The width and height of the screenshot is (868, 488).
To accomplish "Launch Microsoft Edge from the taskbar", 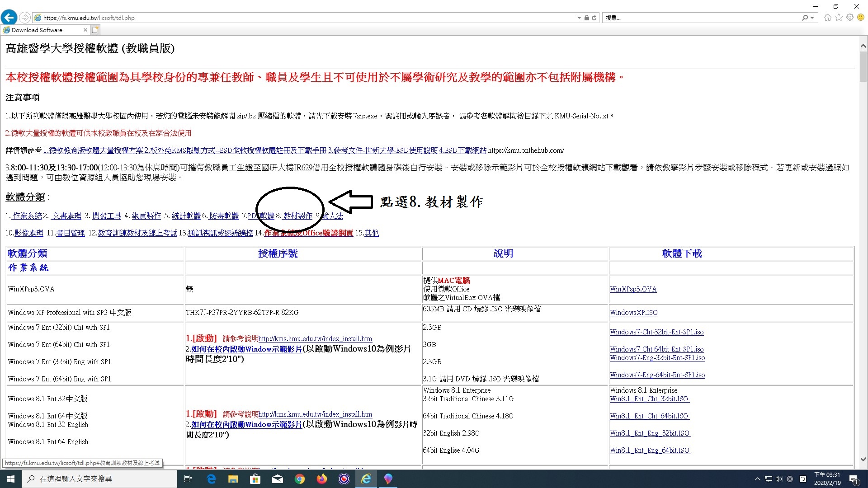I will click(211, 479).
